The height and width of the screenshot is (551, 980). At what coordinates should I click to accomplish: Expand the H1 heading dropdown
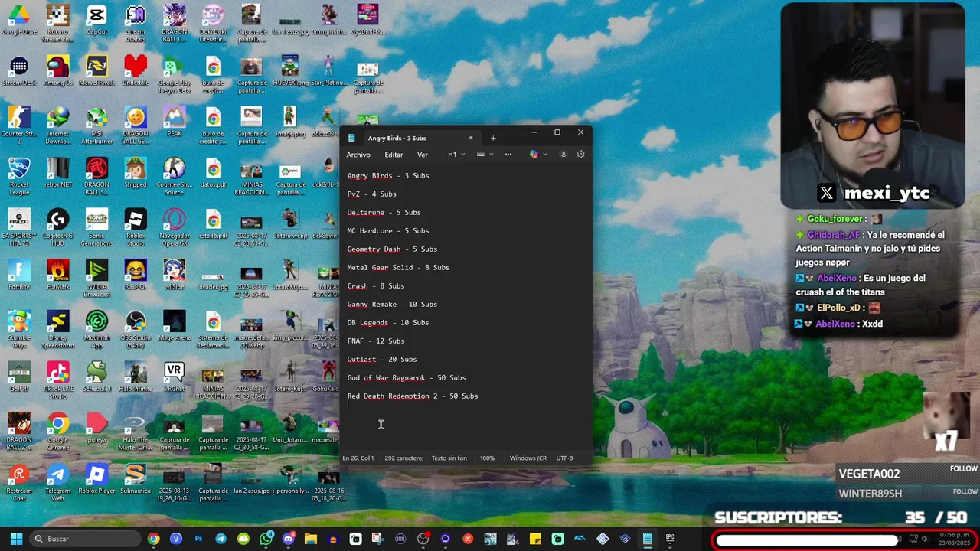456,155
